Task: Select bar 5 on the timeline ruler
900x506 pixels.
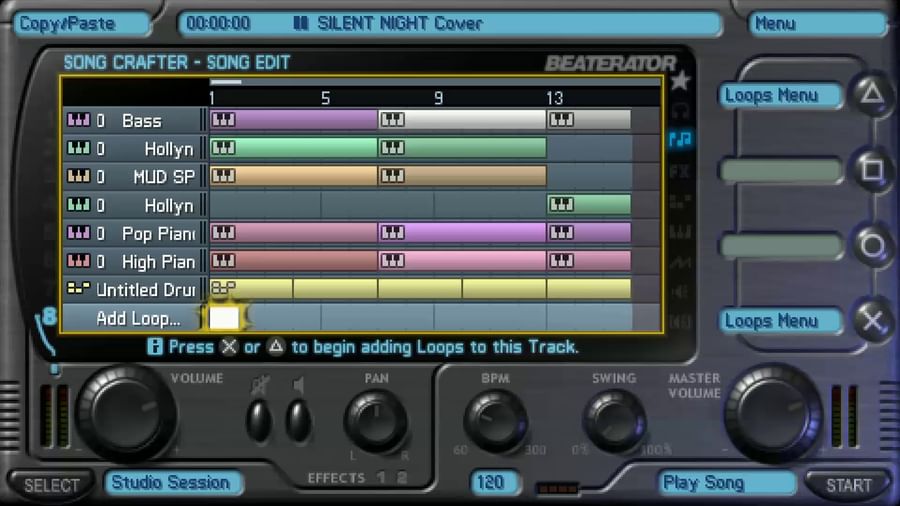Action: pos(325,98)
